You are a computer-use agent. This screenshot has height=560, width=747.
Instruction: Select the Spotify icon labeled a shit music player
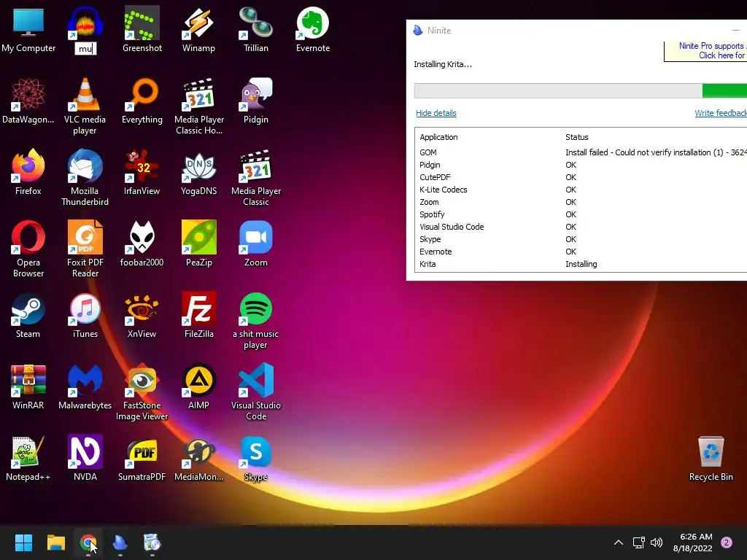click(256, 321)
